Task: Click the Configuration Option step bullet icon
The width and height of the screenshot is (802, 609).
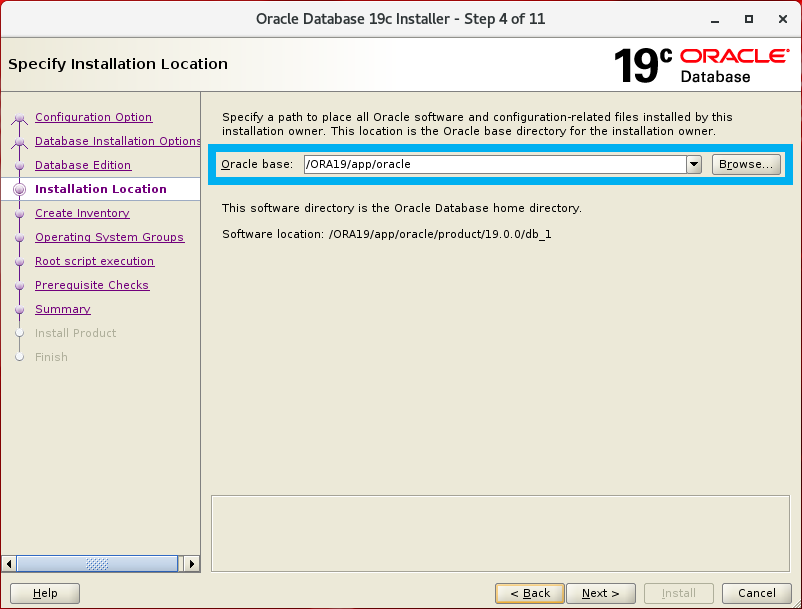Action: tap(19, 119)
